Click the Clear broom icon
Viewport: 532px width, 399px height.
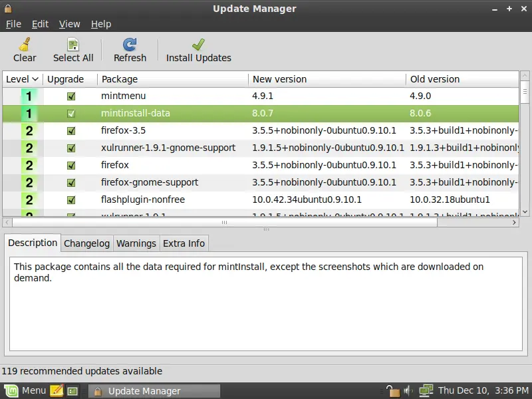[x=25, y=45]
